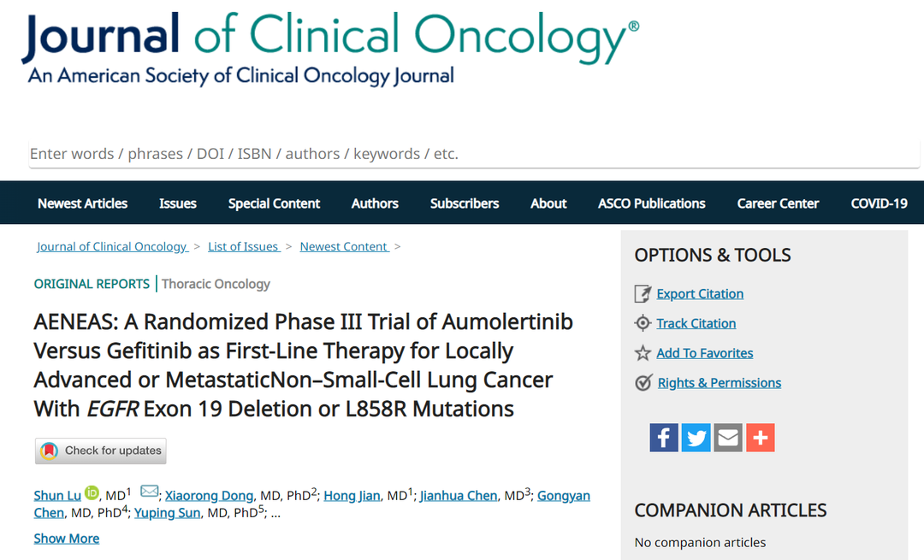Click the Add To Favorites star icon

[x=643, y=353]
